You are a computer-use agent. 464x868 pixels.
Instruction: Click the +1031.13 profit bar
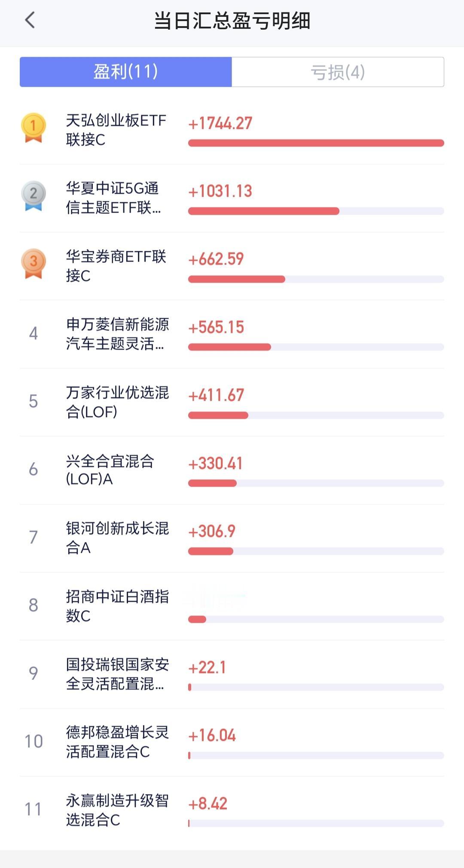tap(316, 211)
